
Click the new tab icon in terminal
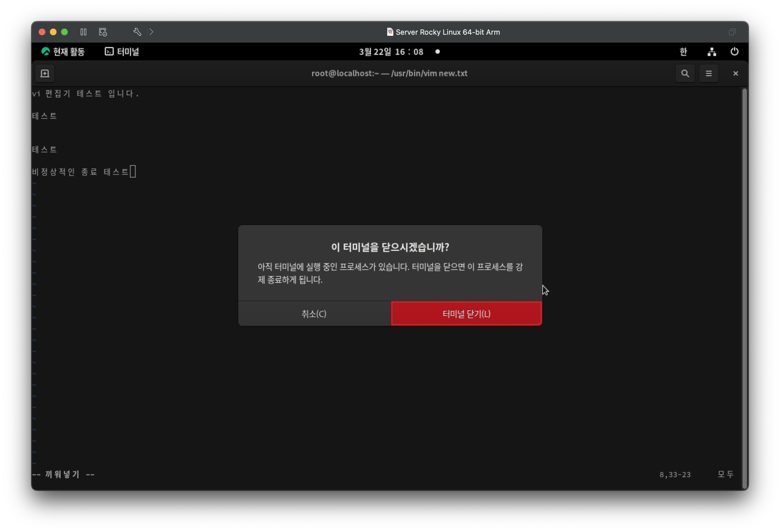[45, 73]
